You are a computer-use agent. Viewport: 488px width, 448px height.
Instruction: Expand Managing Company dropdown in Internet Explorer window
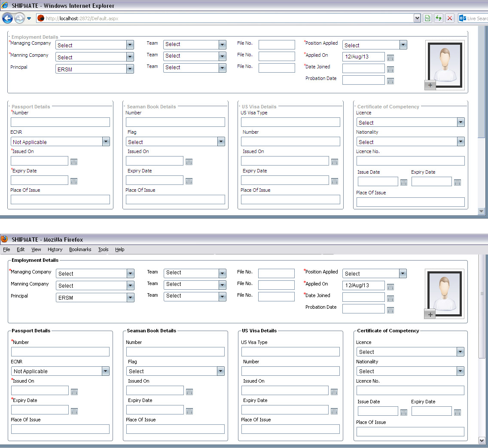click(130, 45)
